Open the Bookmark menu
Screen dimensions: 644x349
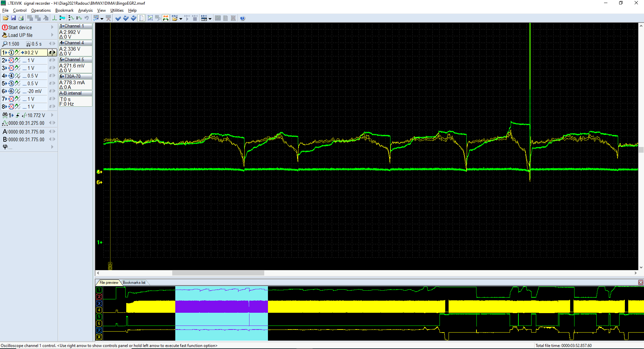[64, 10]
